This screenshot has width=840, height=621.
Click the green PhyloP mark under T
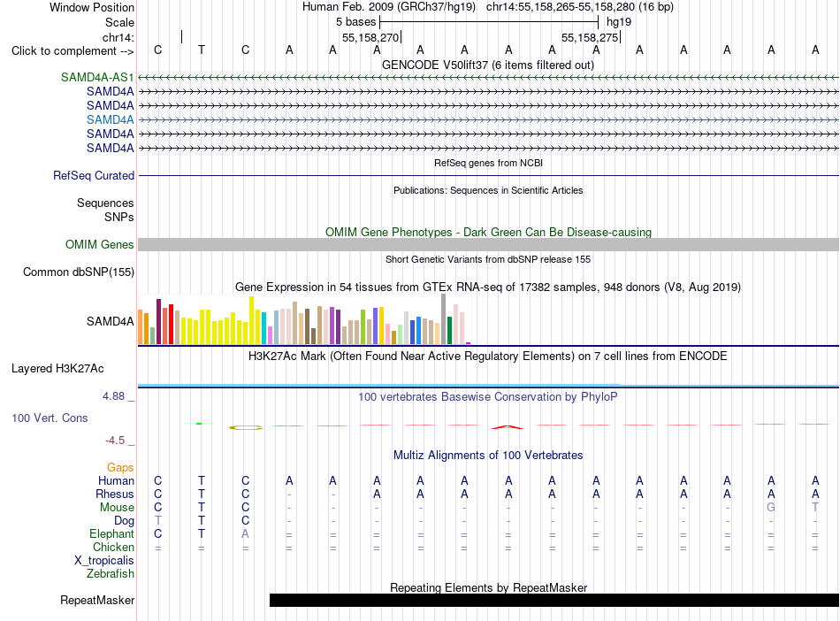pos(199,424)
